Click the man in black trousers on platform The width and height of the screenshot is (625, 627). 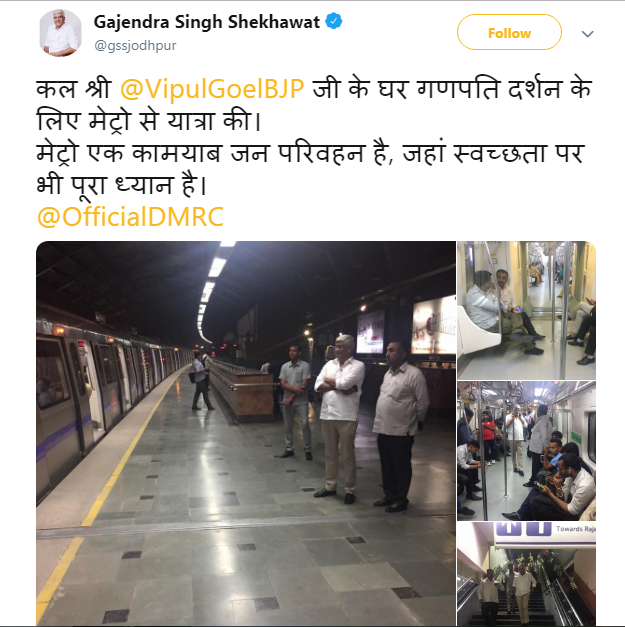[x=399, y=426]
